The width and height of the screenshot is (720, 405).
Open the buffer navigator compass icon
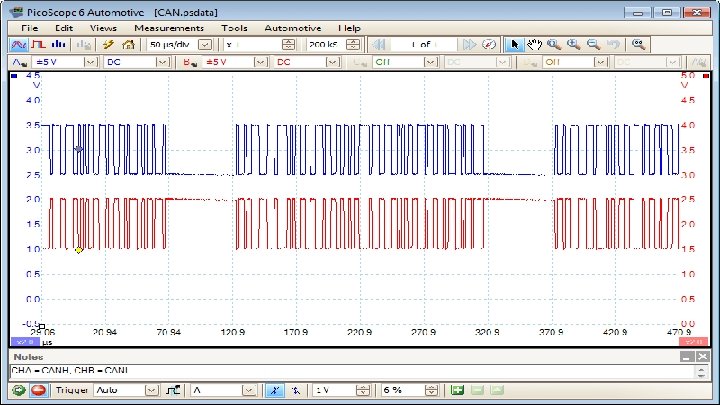488,45
